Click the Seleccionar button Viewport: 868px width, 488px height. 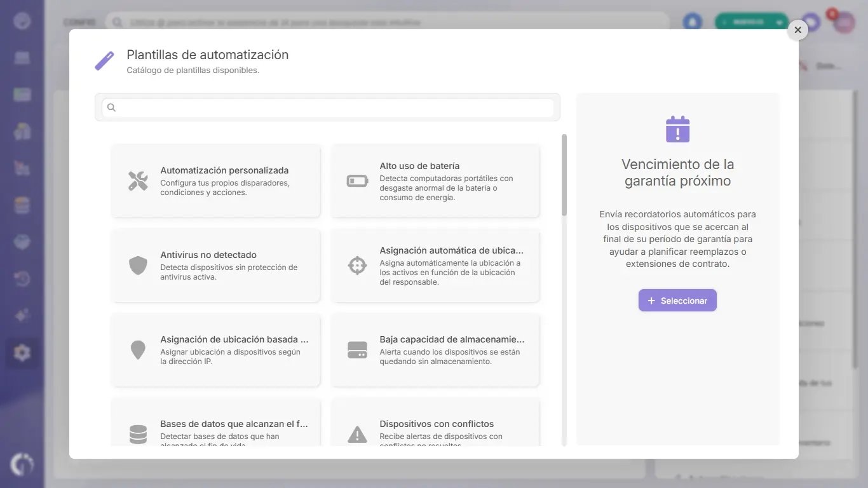677,301
